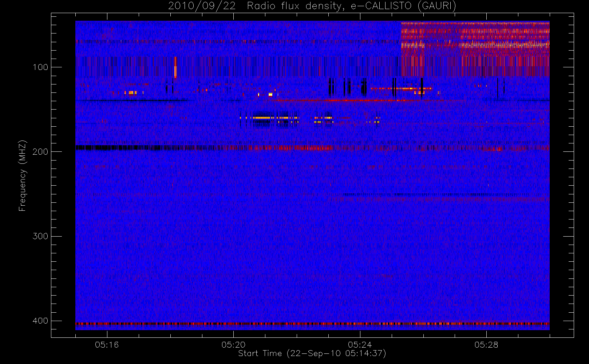Image resolution: width=589 pixels, height=364 pixels.
Task: Click the '400' frequency tick label
Action: (40, 321)
